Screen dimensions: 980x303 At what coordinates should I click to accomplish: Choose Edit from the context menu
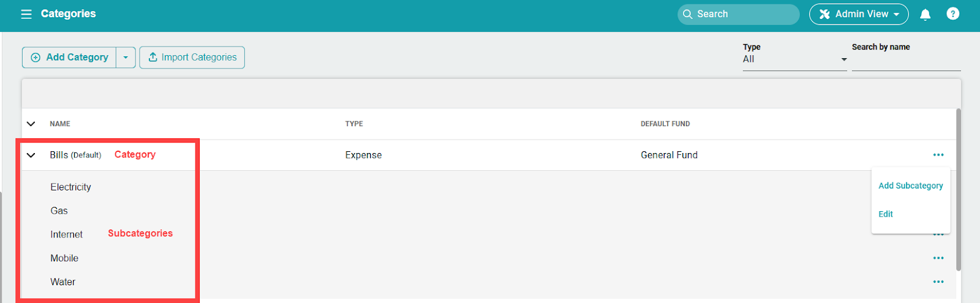pyautogui.click(x=886, y=214)
